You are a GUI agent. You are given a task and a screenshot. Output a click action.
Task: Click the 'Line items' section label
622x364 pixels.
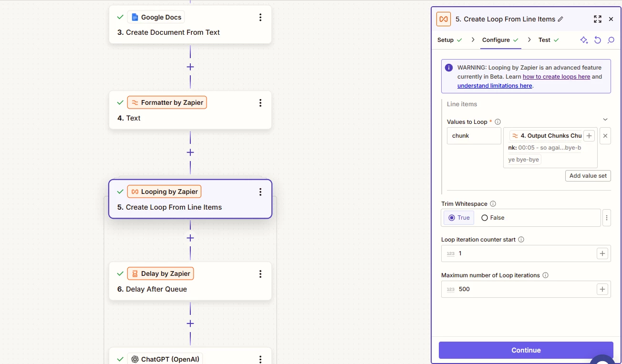[462, 104]
